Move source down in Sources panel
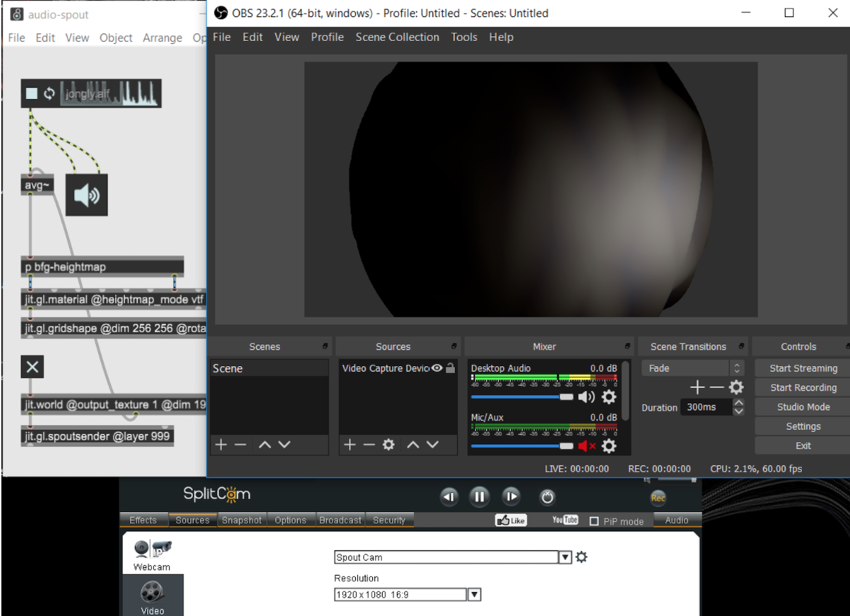The height and width of the screenshot is (616, 850). 433,445
